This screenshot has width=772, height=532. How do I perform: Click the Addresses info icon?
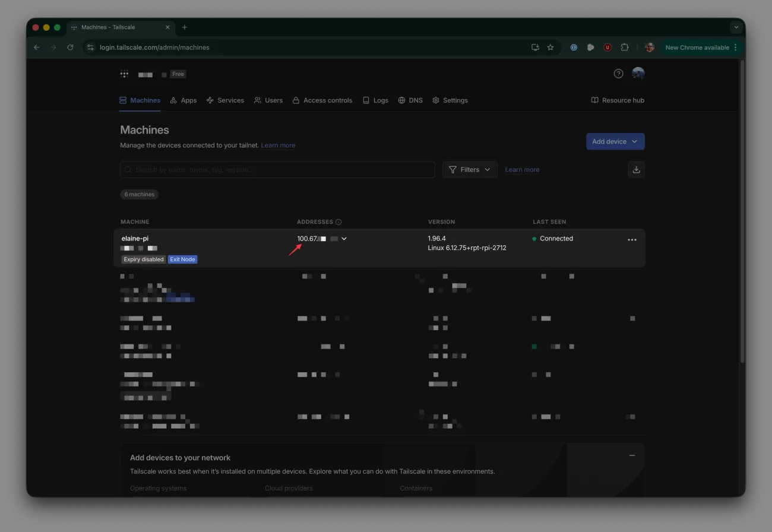[338, 222]
